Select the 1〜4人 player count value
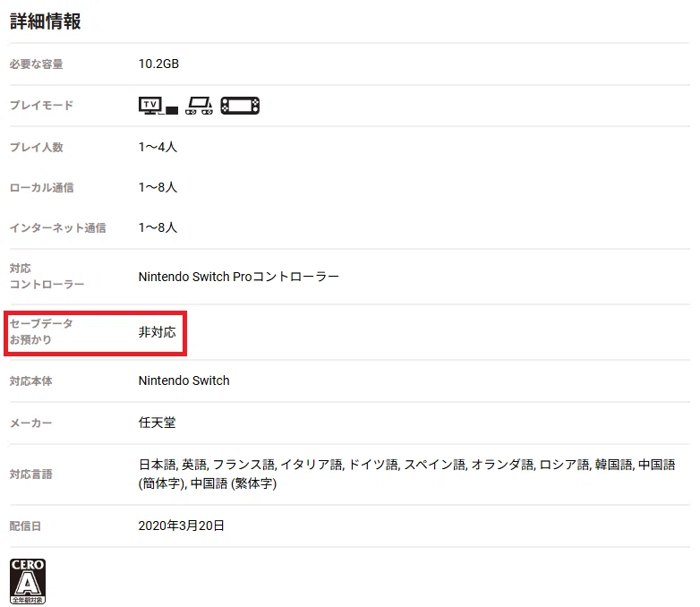700x607 pixels. (x=158, y=147)
